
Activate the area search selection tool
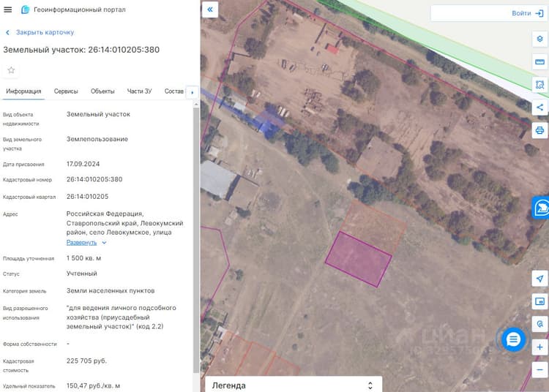(x=539, y=85)
